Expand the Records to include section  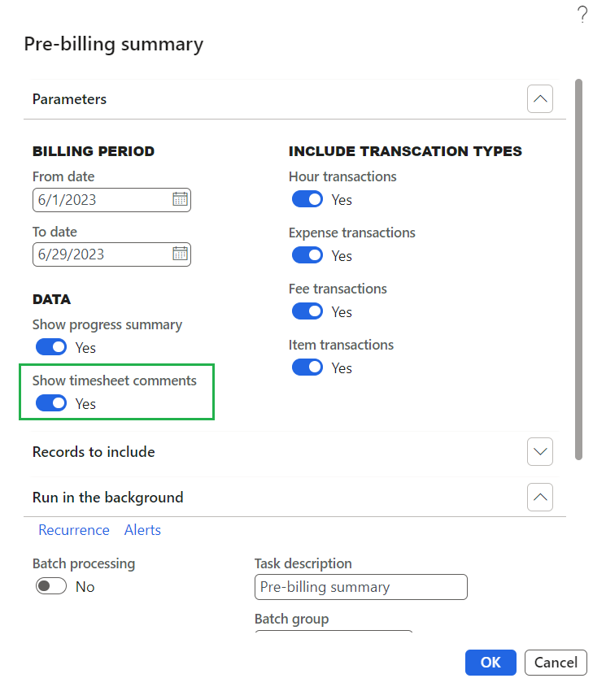point(540,452)
